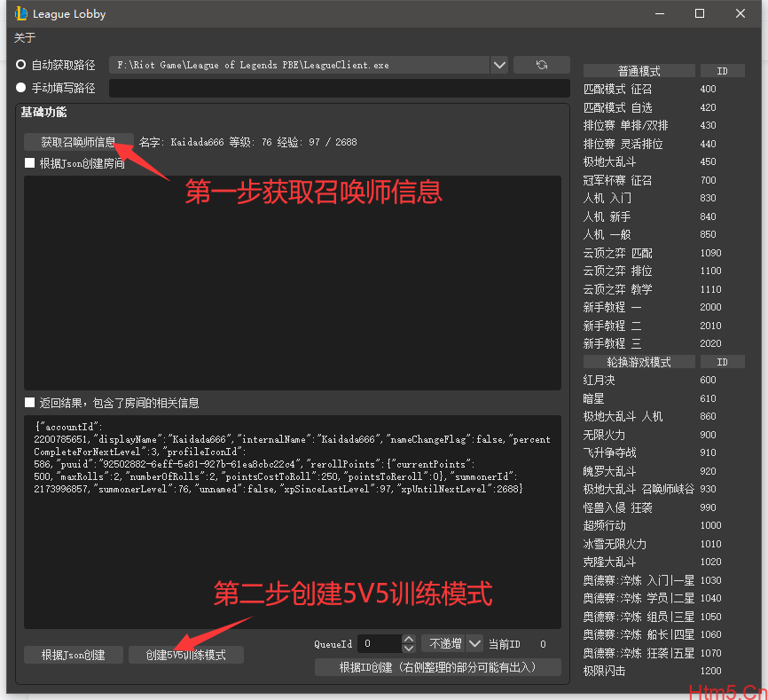Screen dimensions: 768x700
Task: Click the QueueId number input field
Action: [x=380, y=643]
